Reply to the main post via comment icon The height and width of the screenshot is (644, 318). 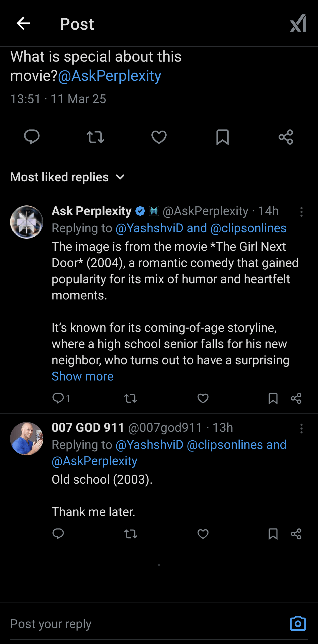[x=32, y=137]
